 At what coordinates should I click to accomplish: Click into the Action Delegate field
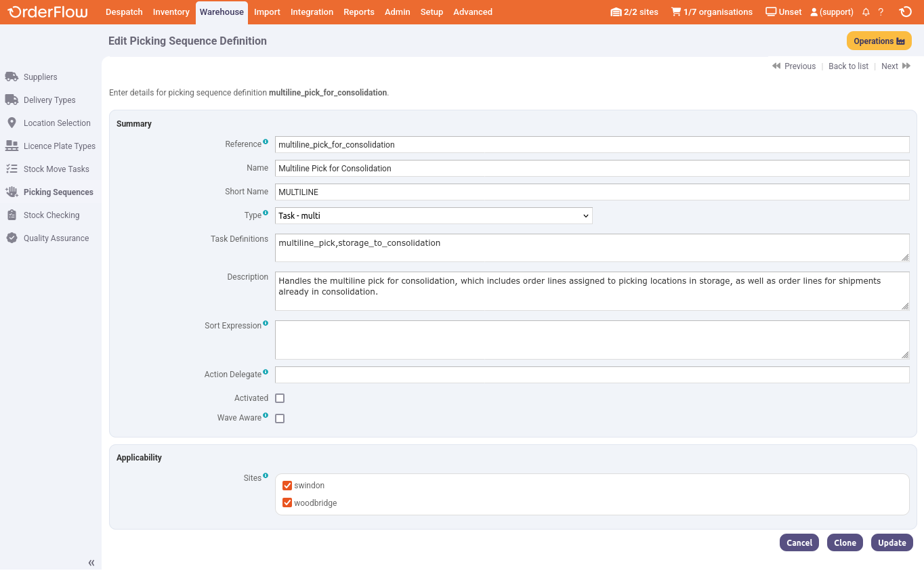click(x=591, y=375)
